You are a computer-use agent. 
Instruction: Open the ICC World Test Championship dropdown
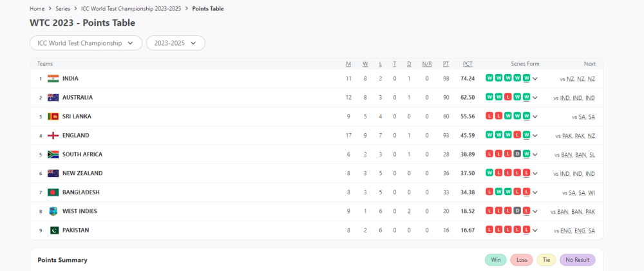[86, 43]
